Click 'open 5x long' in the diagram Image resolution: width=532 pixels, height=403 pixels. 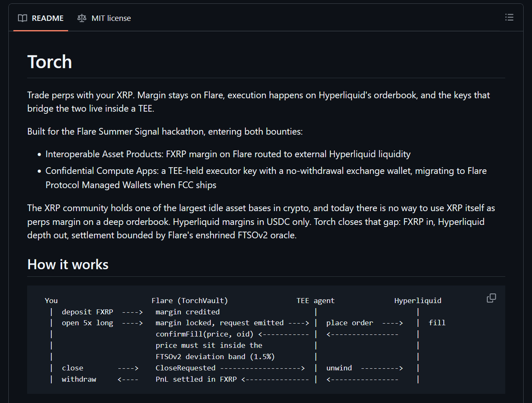[87, 323]
